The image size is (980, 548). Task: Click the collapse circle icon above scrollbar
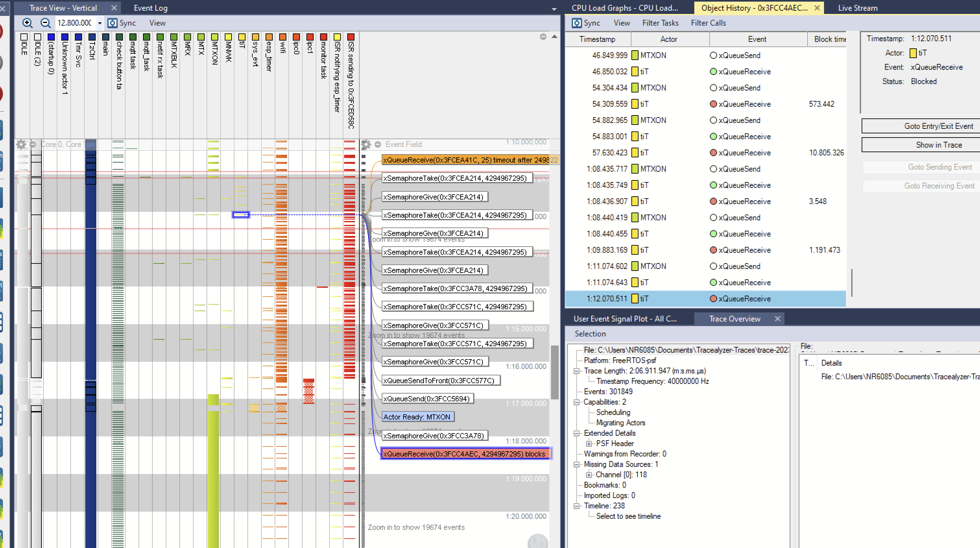[x=543, y=37]
